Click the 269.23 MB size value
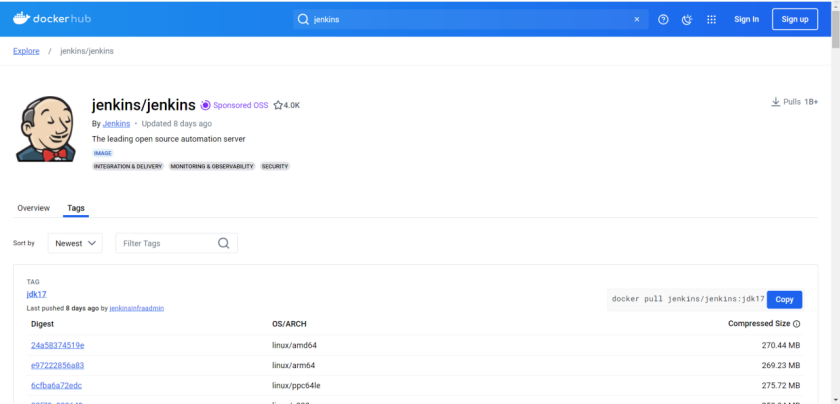 [x=781, y=365]
